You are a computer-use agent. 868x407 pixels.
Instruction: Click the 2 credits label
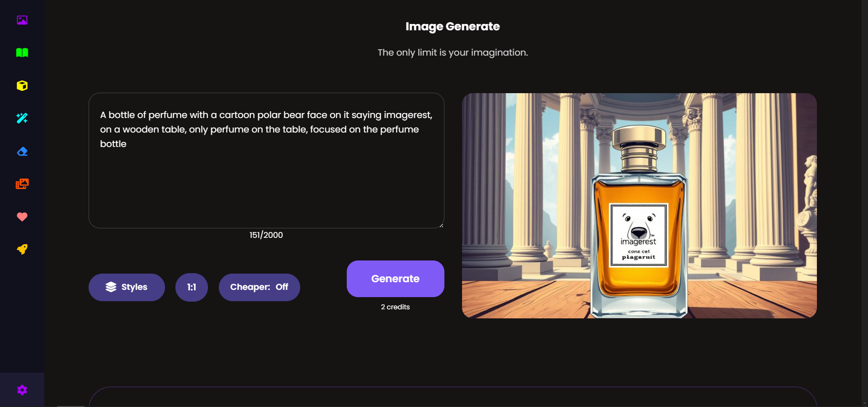click(x=396, y=307)
